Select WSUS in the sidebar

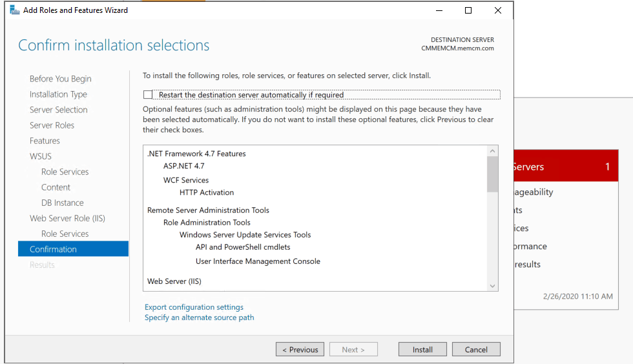41,156
